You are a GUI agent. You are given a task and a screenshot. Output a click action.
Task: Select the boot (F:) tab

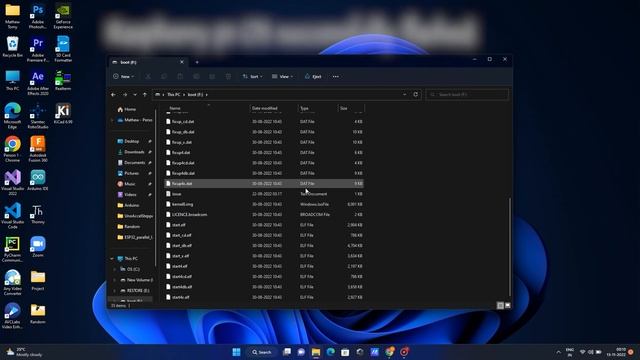[148, 62]
